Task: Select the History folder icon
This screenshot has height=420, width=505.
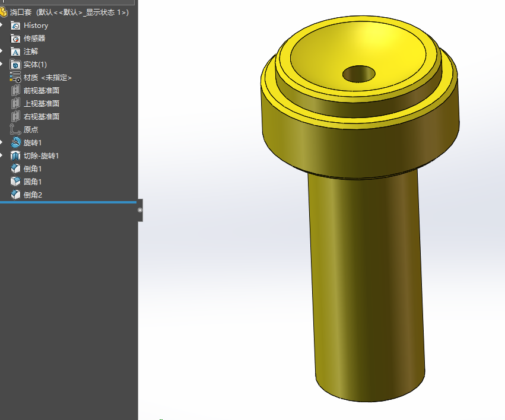Action: click(x=15, y=26)
